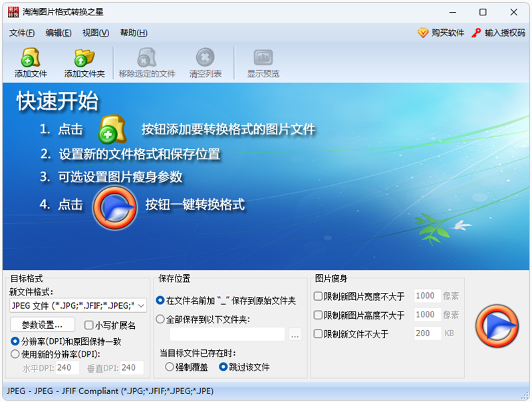This screenshot has height=402, width=532.
Task: Enable 限制新图片宽度不大于 checkbox
Action: 318,296
